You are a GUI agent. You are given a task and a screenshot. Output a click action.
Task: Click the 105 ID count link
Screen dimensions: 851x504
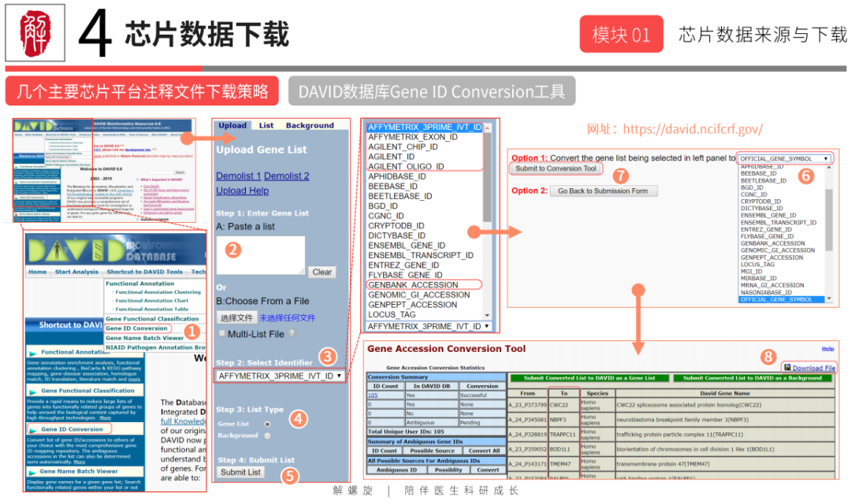click(x=373, y=395)
